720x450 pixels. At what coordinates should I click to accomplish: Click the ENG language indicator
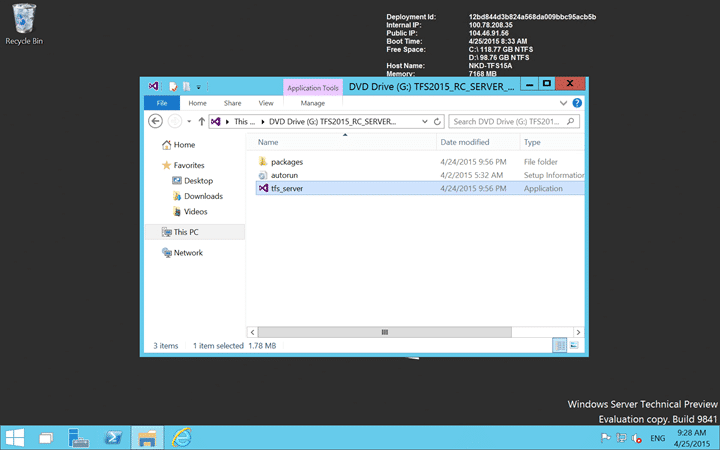click(658, 439)
